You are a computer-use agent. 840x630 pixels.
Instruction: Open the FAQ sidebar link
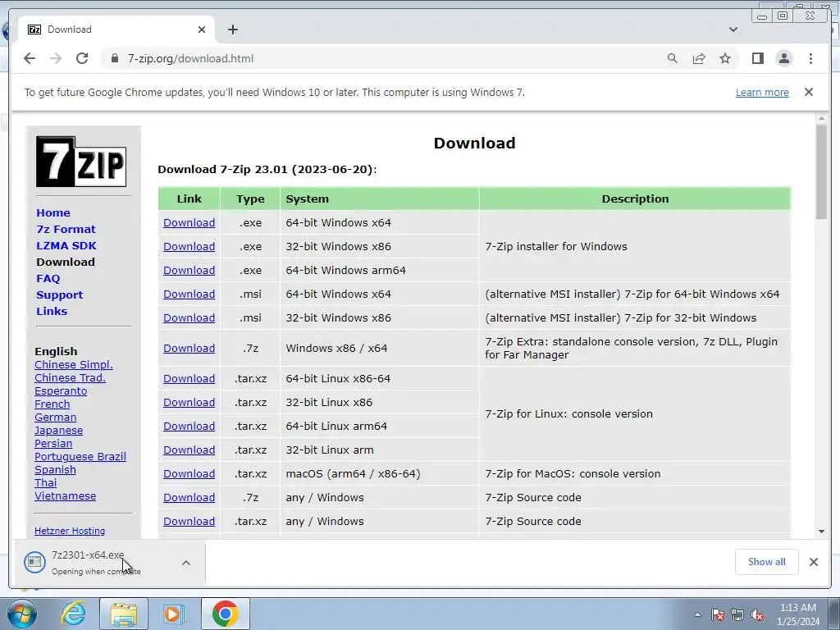(48, 279)
